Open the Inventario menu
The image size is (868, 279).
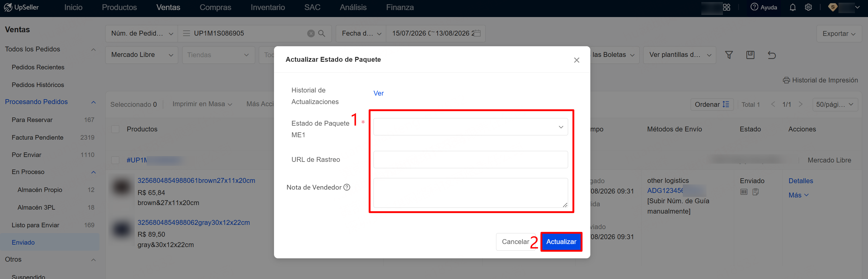[268, 7]
